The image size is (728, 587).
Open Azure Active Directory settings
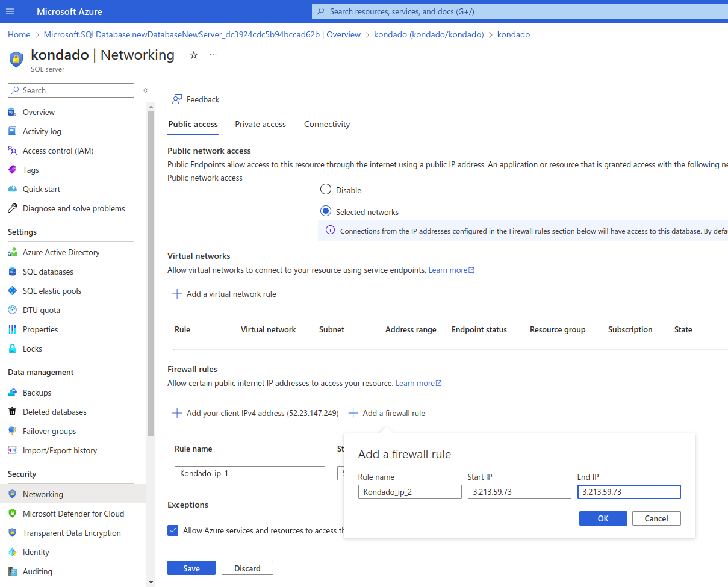click(x=61, y=252)
